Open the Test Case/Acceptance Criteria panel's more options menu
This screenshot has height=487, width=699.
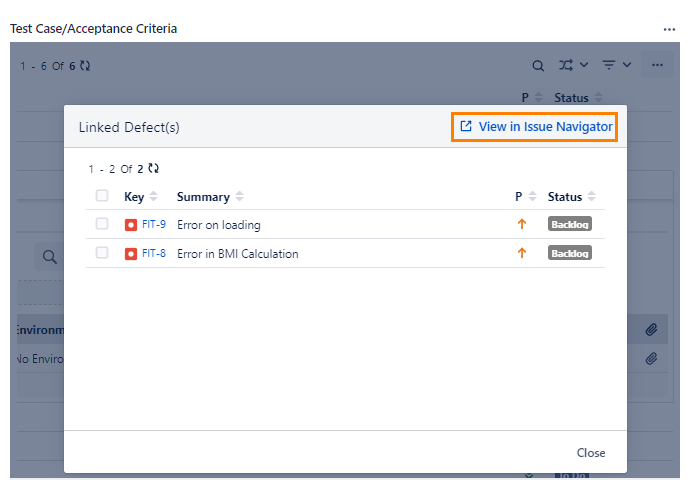pos(669,29)
